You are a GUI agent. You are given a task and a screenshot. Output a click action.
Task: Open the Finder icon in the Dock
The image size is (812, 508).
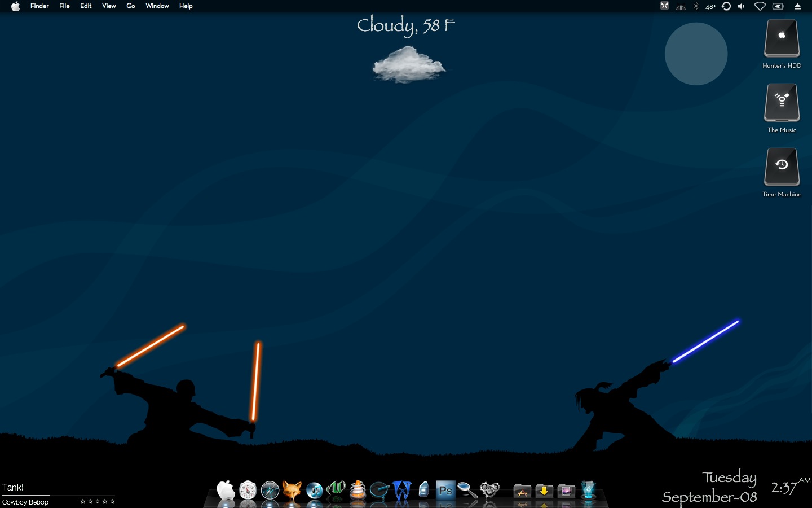pyautogui.click(x=226, y=490)
